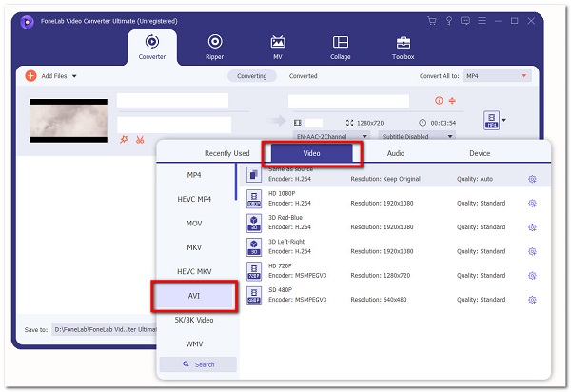Select the MP4 format in the list
571x392 pixels.
pos(194,175)
